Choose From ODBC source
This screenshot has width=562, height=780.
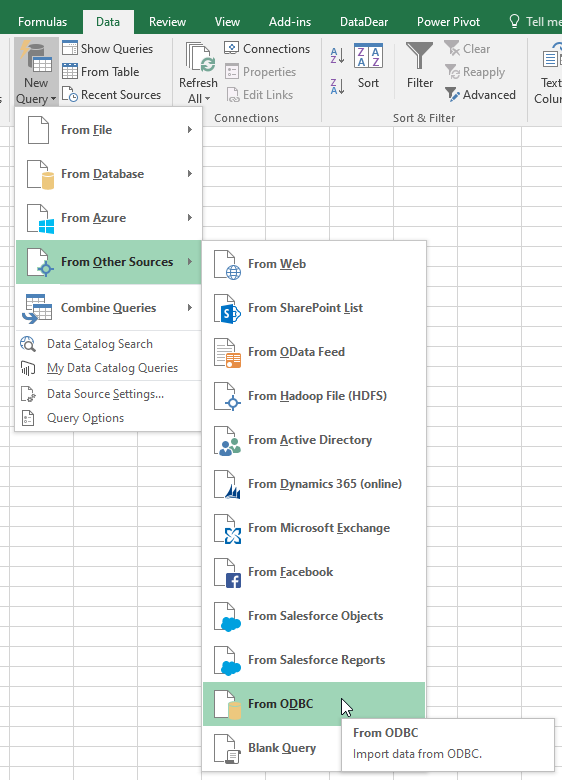click(x=314, y=704)
